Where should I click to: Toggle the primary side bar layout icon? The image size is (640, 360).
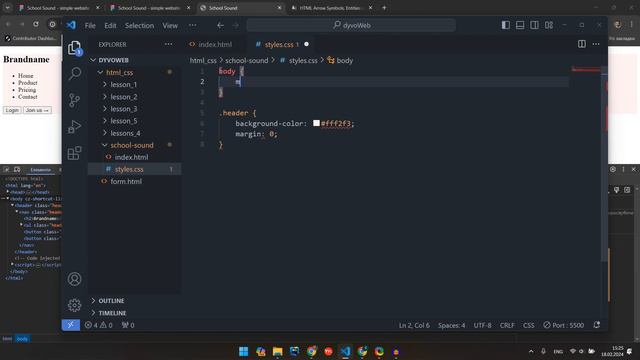coord(506,25)
